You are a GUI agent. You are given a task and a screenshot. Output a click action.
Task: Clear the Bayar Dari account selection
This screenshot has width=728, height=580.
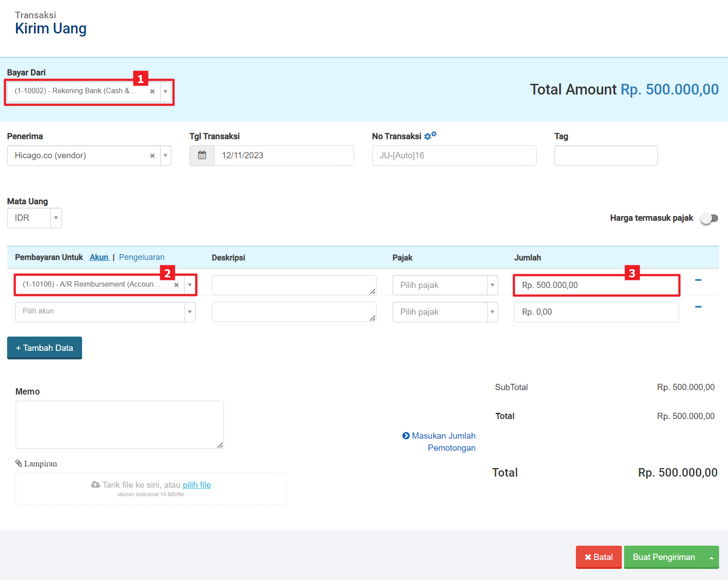tap(152, 91)
